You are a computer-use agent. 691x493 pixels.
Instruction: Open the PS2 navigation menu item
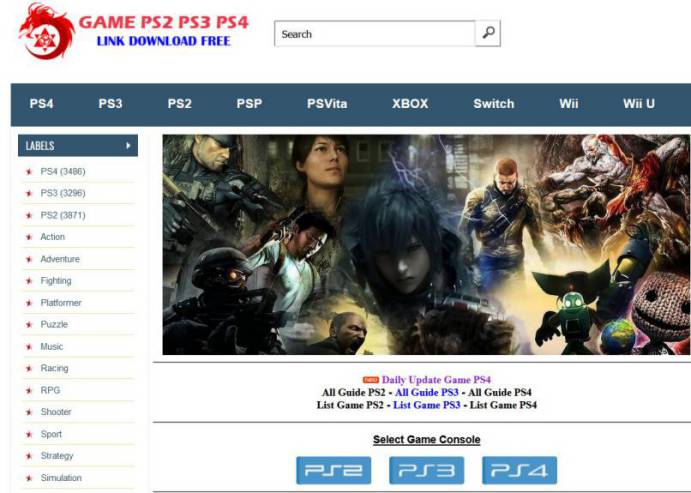coord(179,104)
